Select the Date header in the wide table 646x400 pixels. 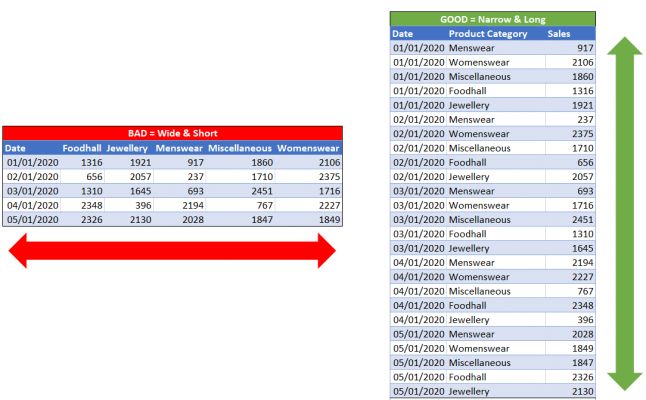[x=15, y=148]
